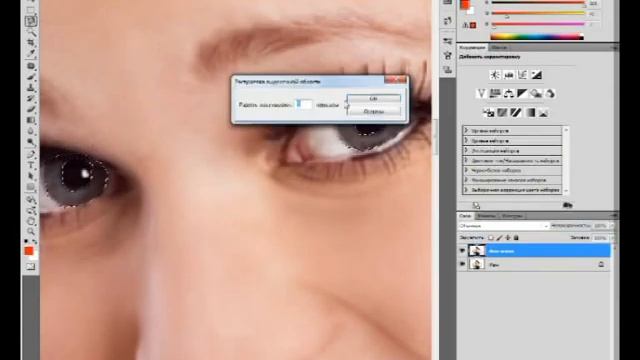Select the Pen tool
Viewport: 640px width, 360px height.
[x=31, y=155]
